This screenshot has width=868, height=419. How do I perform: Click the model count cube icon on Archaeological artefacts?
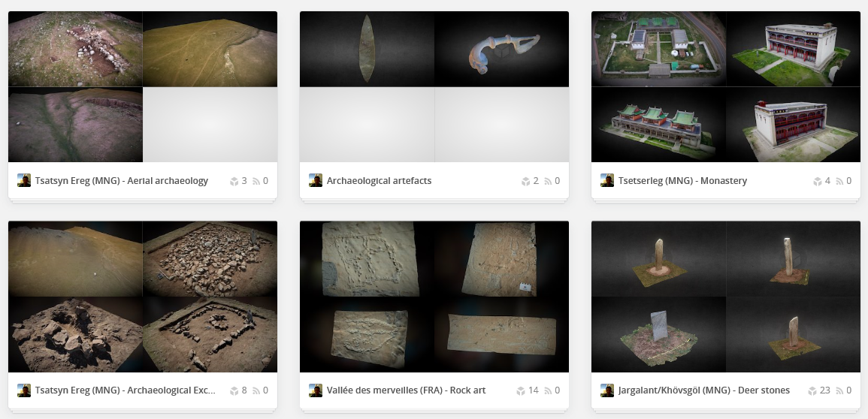(526, 181)
